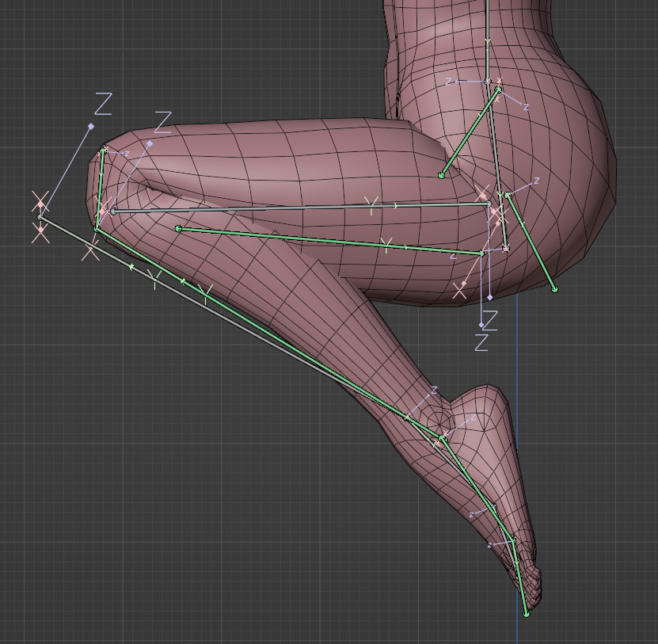Screen dimensions: 658x644
Task: Select the green foot bone below the ankle
Action: point(477,489)
